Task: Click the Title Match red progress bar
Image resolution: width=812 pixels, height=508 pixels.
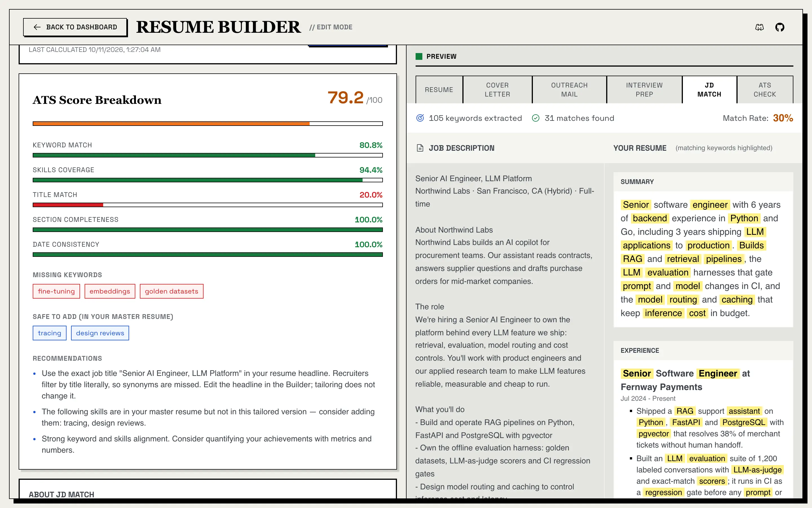Action: (208, 205)
